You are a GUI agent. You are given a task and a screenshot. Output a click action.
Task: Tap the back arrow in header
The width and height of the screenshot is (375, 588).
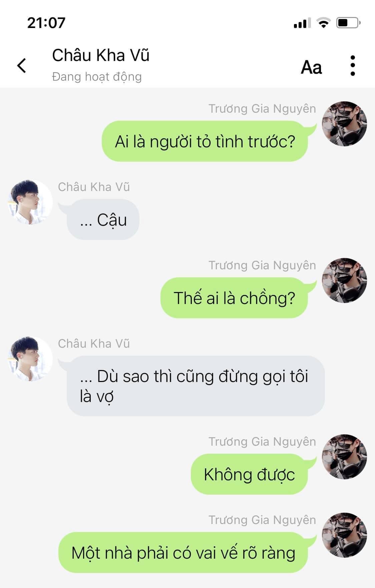click(x=22, y=65)
